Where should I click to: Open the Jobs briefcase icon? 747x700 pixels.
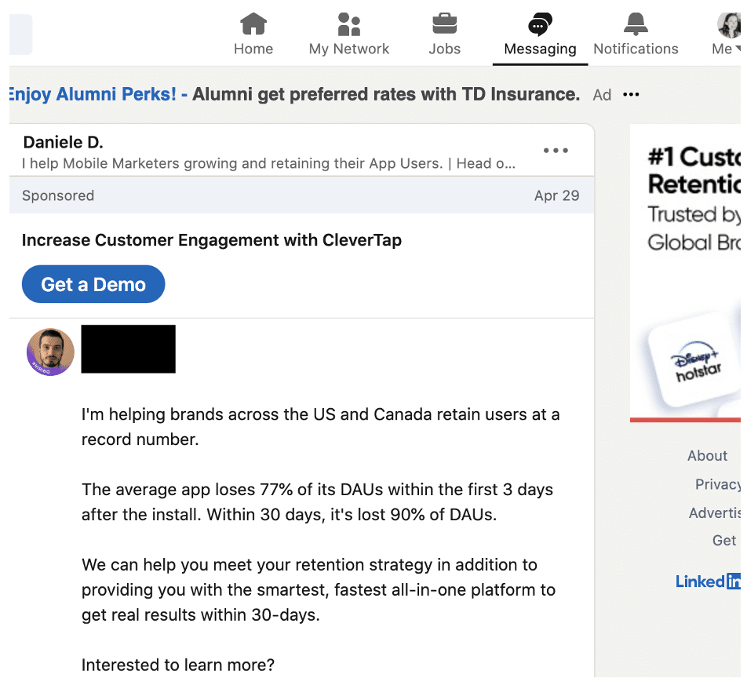tap(444, 24)
